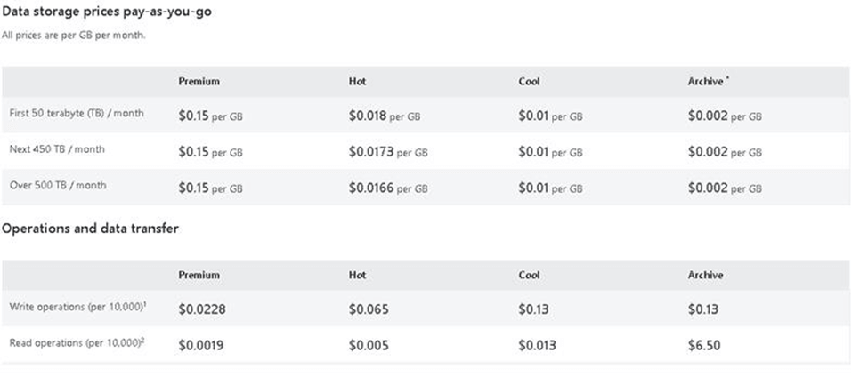Click the "Over 500 TB / month" row label
Screen dimensions: 868x377
tap(57, 187)
